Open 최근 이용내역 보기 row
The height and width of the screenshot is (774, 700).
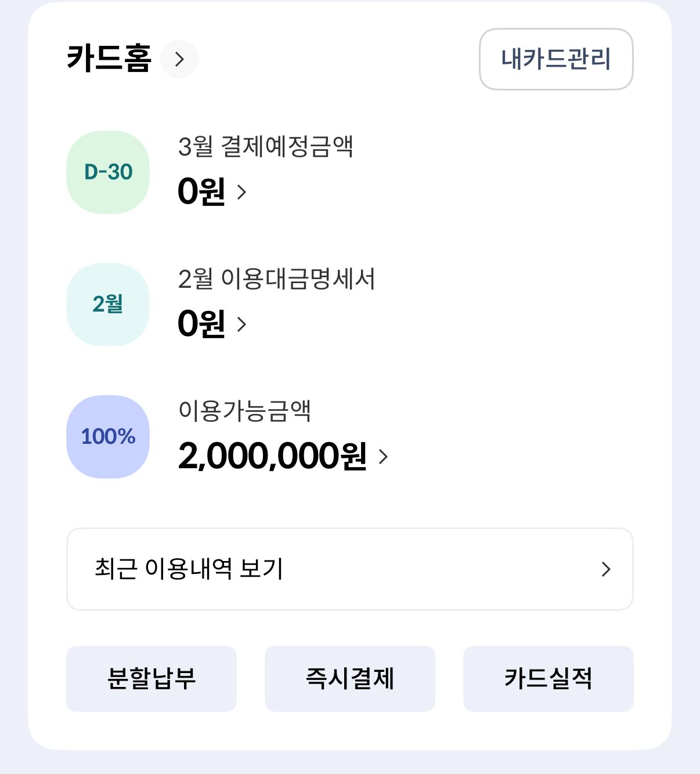pyautogui.click(x=189, y=569)
